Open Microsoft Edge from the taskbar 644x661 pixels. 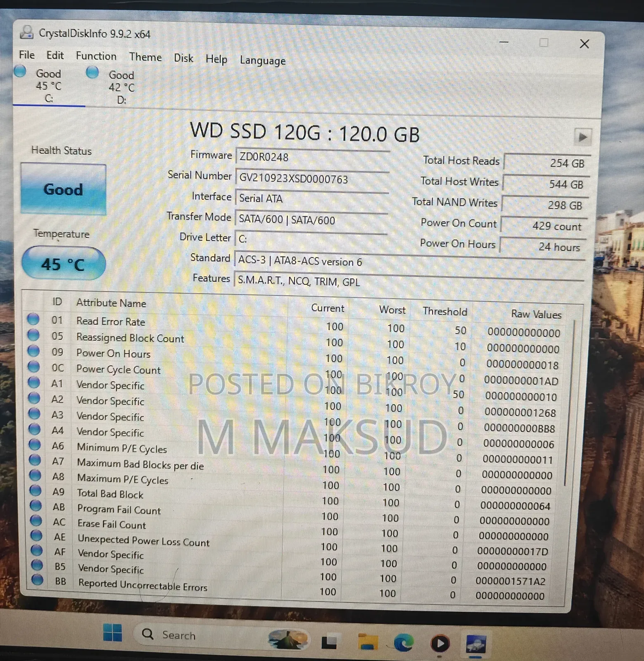click(403, 642)
